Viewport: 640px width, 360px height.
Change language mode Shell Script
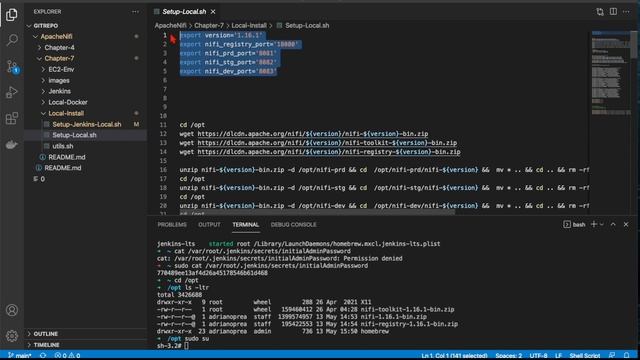pos(584,356)
